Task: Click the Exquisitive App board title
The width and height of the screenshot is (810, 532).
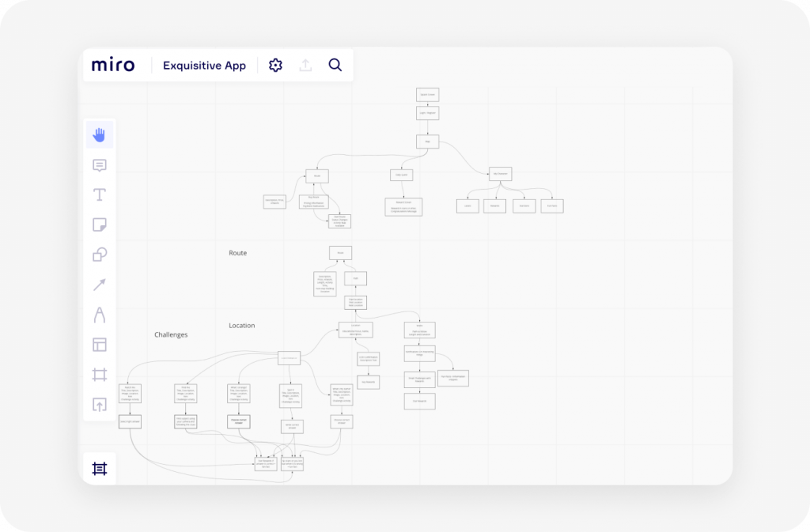Action: point(204,65)
